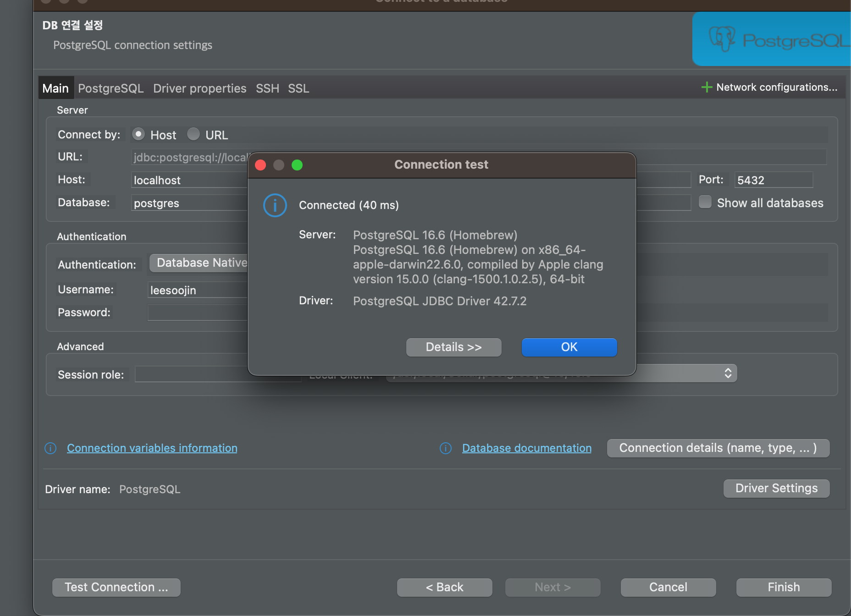Click the Connected (40 ms) status text
Viewport: 851px width, 616px height.
pos(349,205)
